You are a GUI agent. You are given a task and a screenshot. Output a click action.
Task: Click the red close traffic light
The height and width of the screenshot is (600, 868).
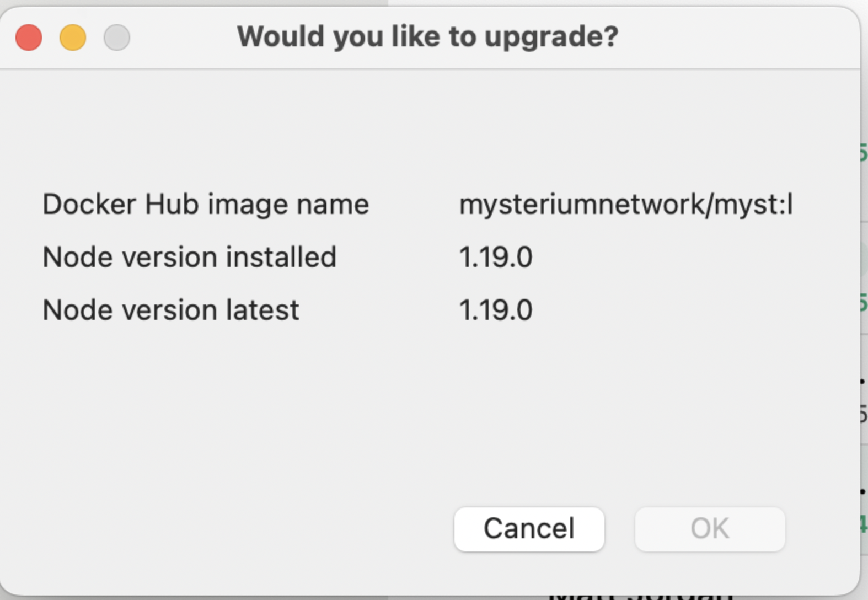(x=28, y=37)
